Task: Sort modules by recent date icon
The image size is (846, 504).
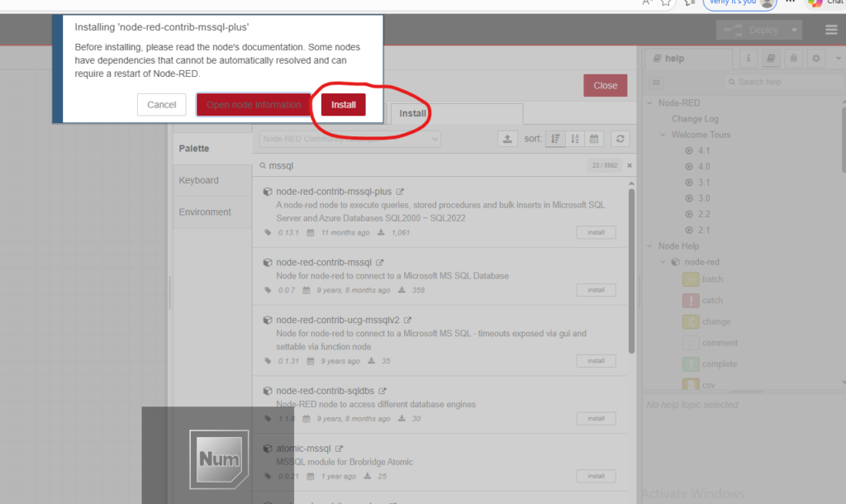Action: point(595,139)
